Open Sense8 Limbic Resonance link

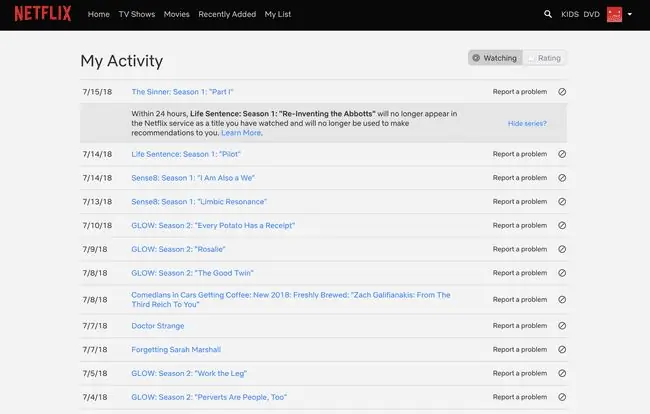click(x=199, y=201)
